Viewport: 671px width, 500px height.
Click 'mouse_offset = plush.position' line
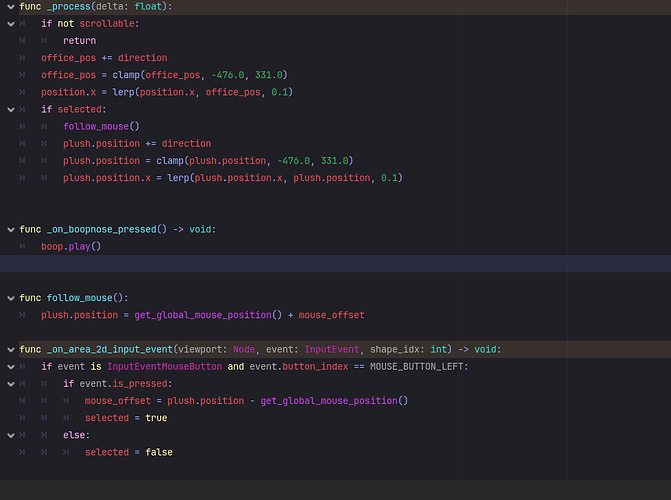(x=246, y=401)
